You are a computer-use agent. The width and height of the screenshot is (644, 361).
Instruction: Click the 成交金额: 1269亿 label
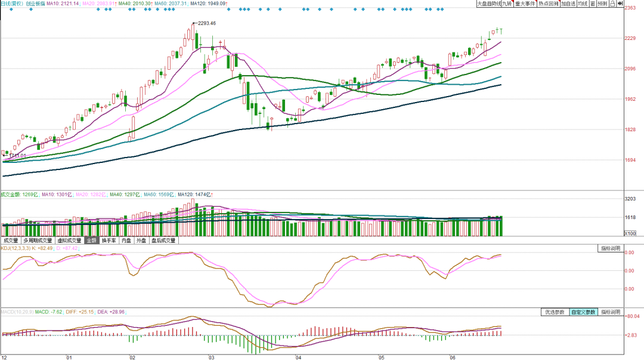coord(19,195)
